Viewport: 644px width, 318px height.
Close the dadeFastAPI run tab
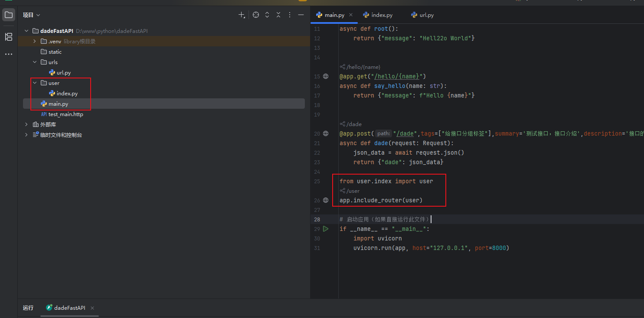click(92, 308)
